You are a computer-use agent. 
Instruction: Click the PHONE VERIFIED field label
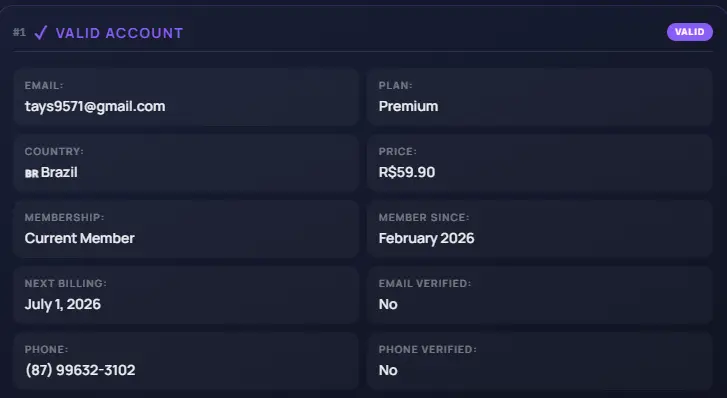(427, 349)
